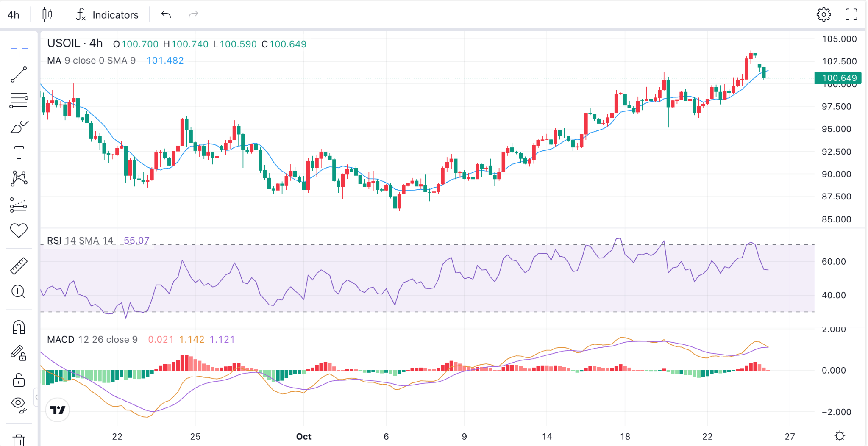868x446 pixels.
Task: Click the trash remove objects icon
Action: point(19,440)
